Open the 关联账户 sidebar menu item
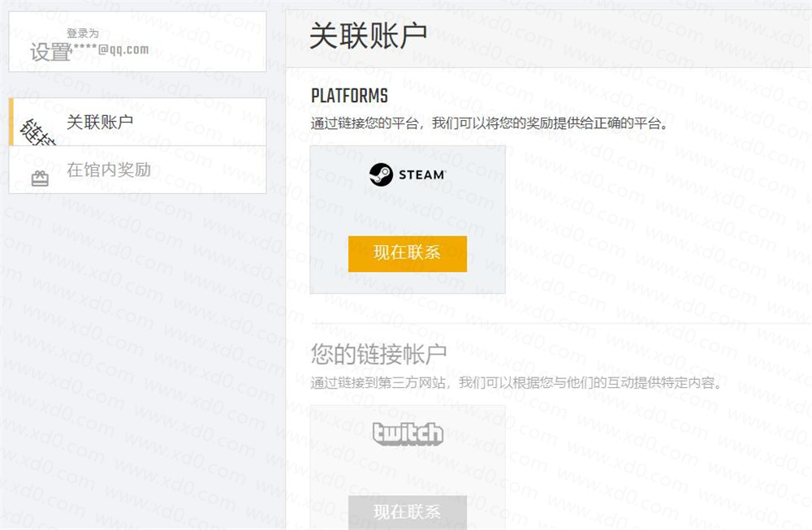This screenshot has height=530, width=812. click(138, 122)
